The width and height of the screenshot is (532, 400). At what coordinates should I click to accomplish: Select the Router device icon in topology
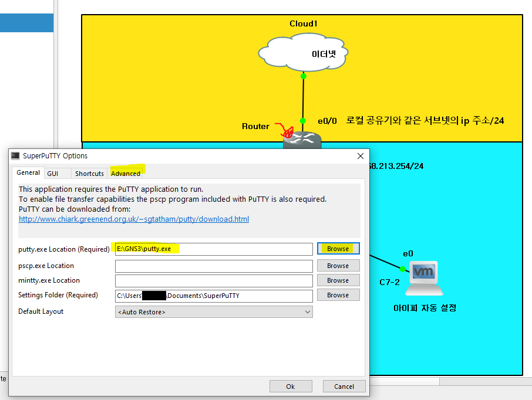pos(302,140)
